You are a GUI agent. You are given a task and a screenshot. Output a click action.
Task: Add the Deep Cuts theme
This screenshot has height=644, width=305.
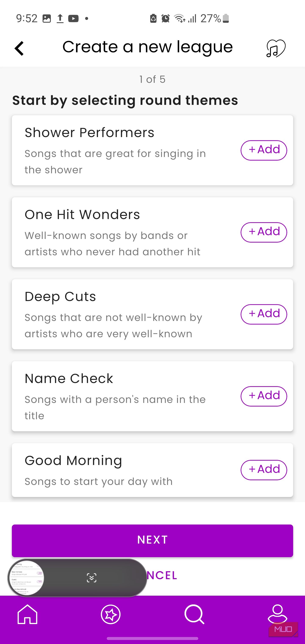[x=264, y=314]
